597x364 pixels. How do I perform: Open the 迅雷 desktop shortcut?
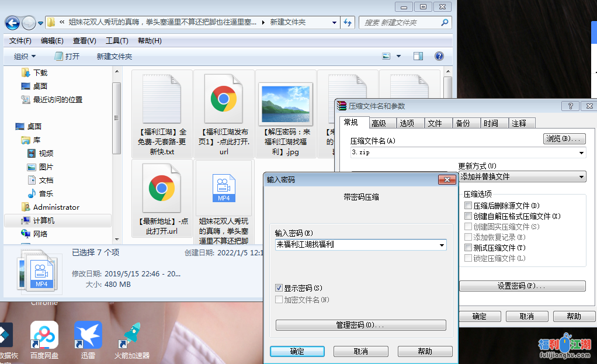click(x=88, y=336)
